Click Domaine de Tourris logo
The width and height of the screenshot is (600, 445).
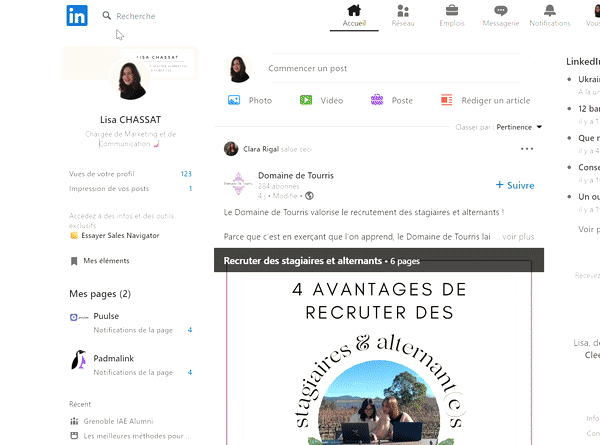[238, 184]
